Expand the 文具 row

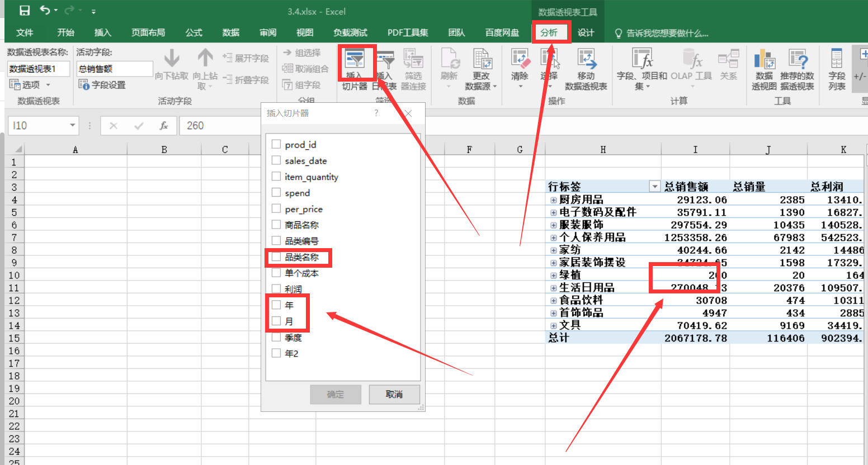[553, 325]
